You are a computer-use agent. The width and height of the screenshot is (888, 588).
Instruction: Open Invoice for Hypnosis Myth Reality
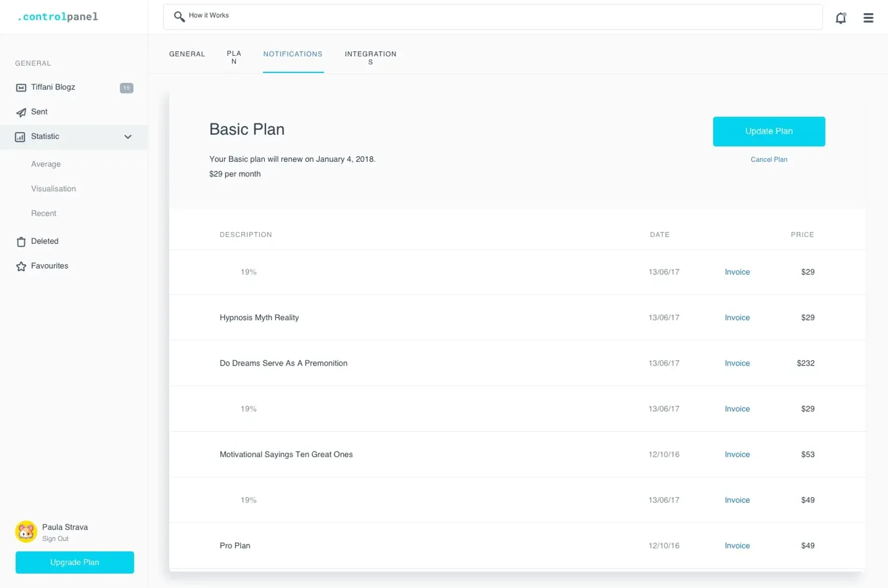point(737,317)
